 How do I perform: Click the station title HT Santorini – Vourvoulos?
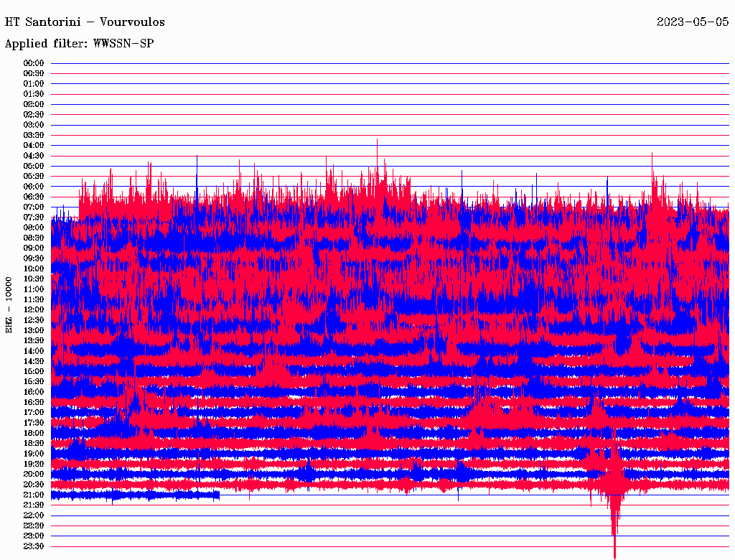tap(85, 22)
